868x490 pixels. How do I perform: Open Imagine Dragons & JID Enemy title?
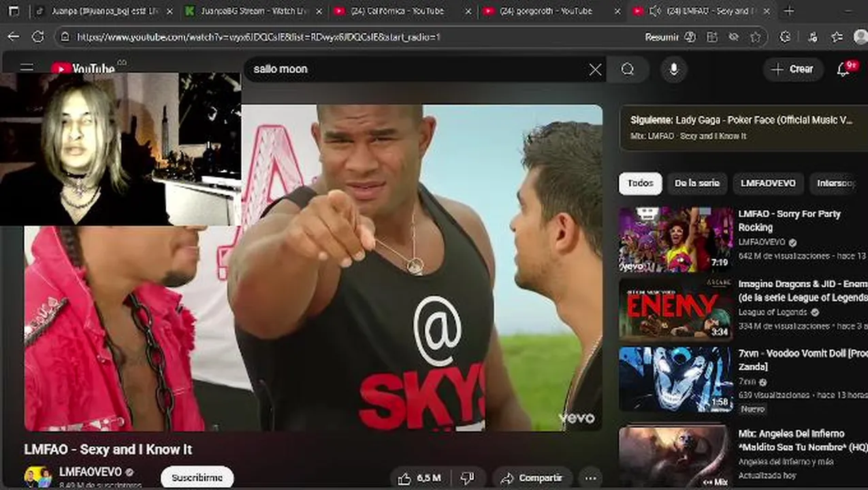[x=803, y=291]
